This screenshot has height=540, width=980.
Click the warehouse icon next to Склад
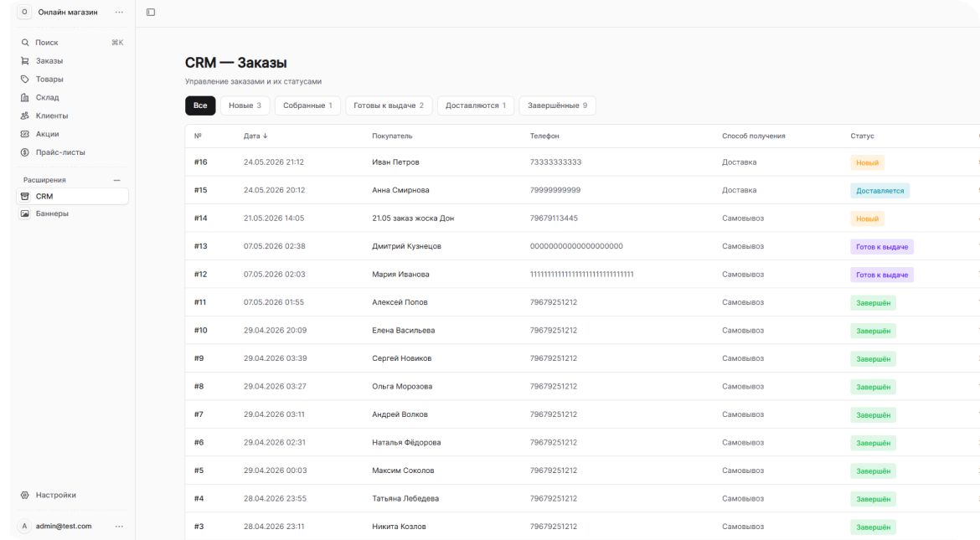click(25, 97)
